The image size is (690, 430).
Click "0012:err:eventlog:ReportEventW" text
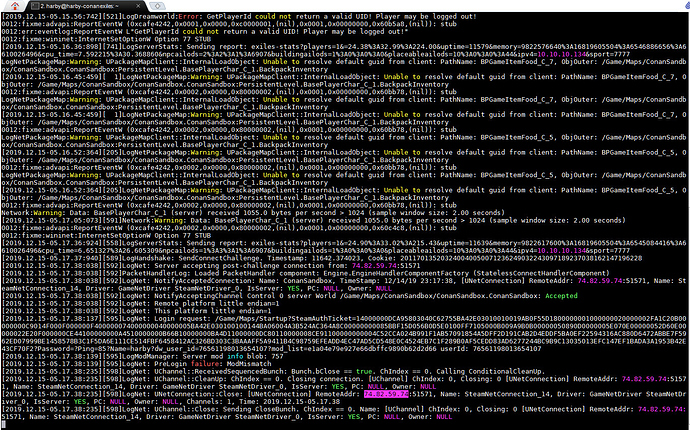(x=62, y=32)
